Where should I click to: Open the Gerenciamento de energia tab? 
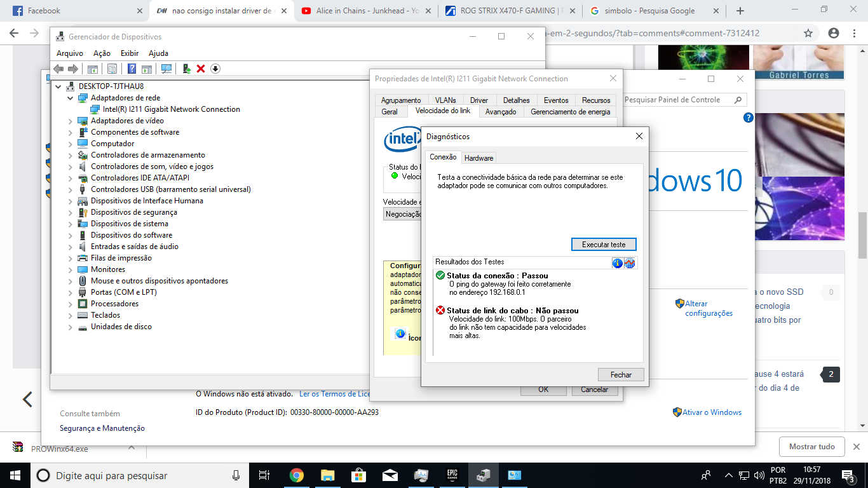[570, 112]
